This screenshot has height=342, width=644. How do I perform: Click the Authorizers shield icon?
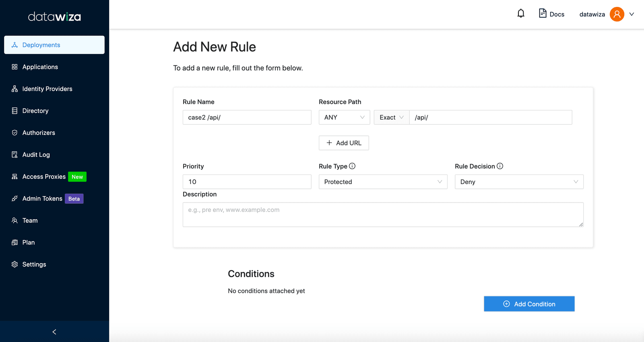(x=15, y=133)
